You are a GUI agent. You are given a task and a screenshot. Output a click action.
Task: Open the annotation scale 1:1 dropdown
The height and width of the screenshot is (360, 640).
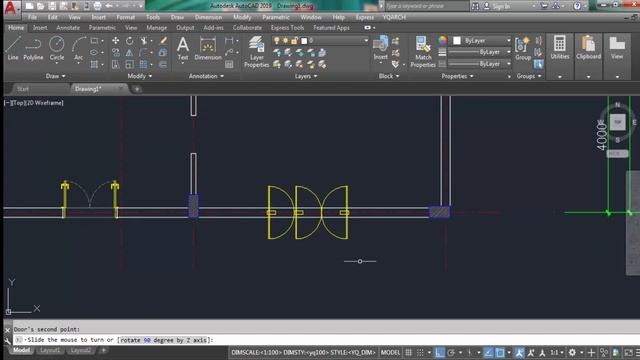[x=557, y=352]
